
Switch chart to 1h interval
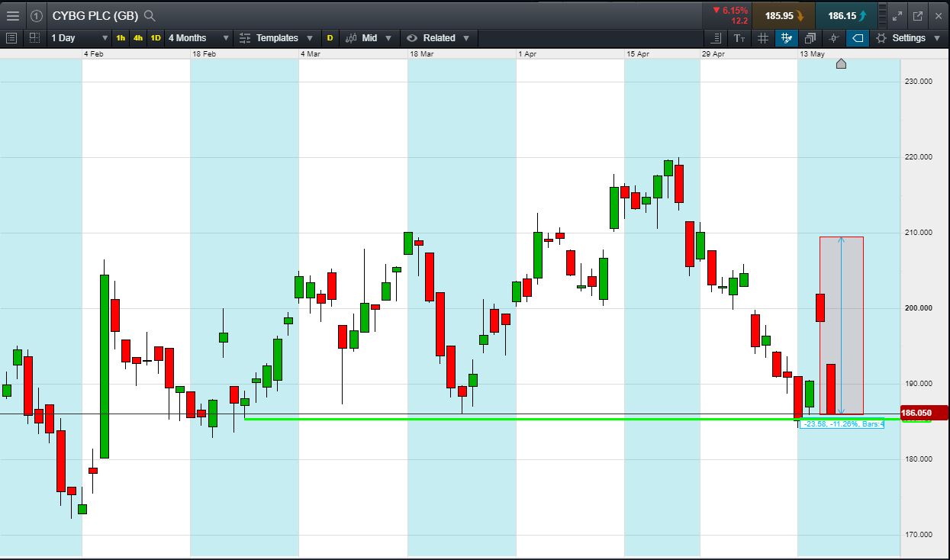[121, 37]
